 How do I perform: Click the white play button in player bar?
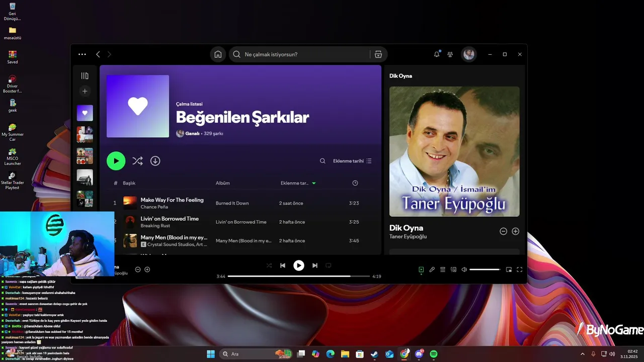tap(299, 265)
